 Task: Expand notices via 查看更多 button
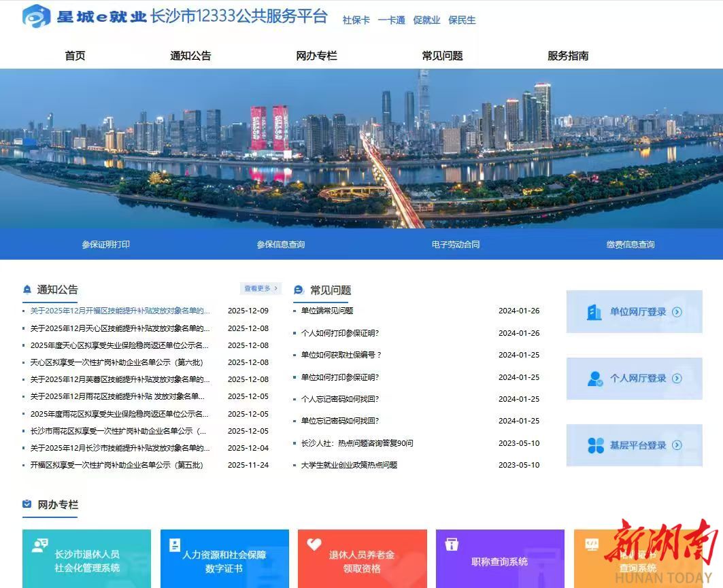[260, 289]
